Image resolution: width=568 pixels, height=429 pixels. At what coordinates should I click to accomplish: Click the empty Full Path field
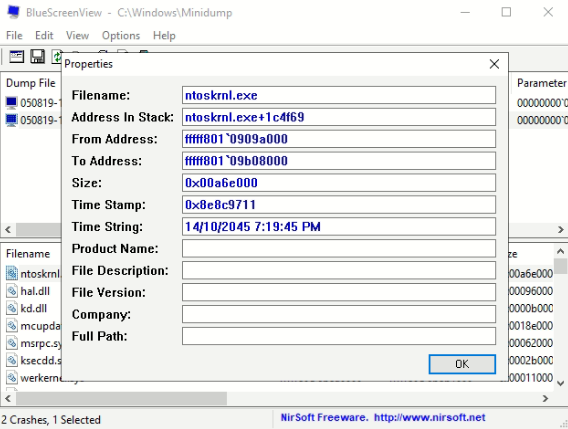pyautogui.click(x=339, y=336)
